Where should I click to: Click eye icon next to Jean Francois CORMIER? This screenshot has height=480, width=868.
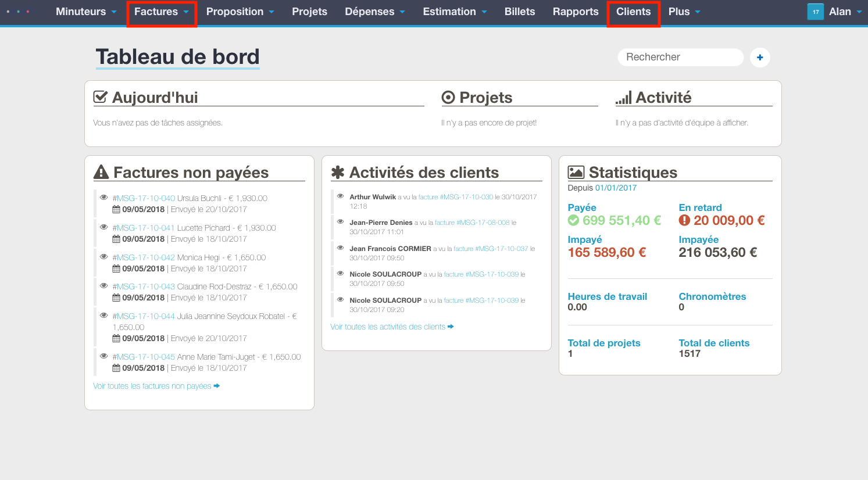click(x=341, y=248)
